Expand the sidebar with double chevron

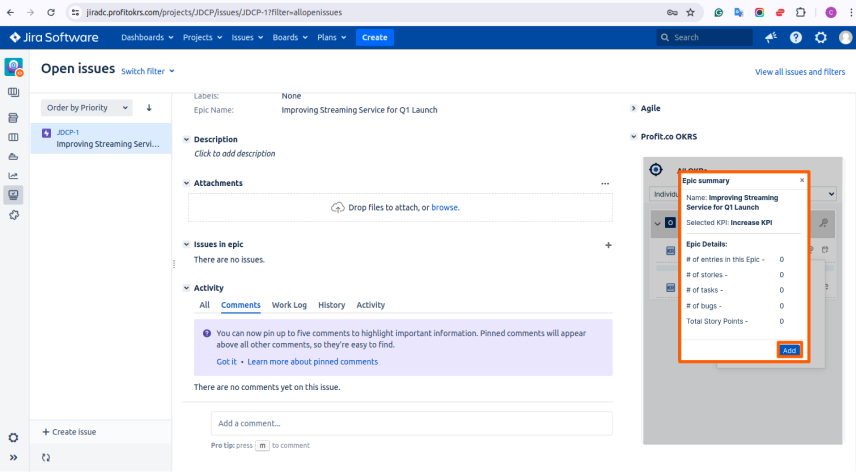click(13, 457)
